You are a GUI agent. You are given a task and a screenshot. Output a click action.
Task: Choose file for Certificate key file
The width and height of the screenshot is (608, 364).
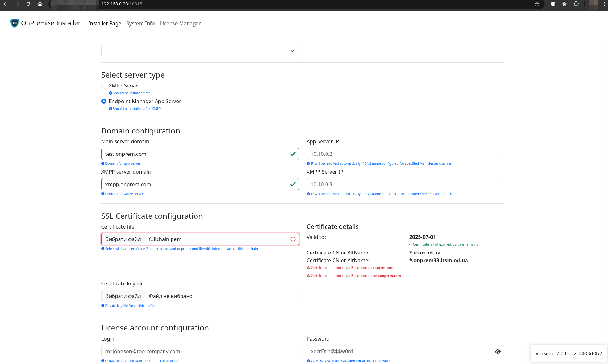coord(123,296)
